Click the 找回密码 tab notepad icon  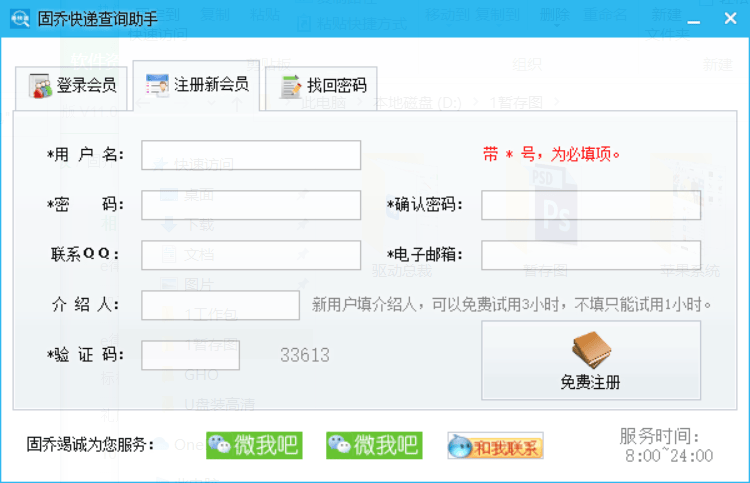(x=290, y=86)
